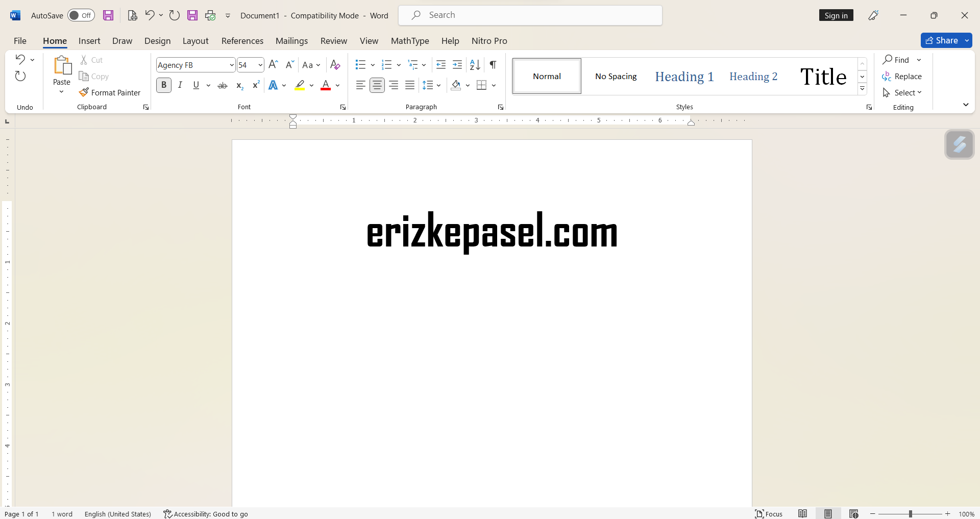Image resolution: width=980 pixels, height=519 pixels.
Task: Increase the font size
Action: [273, 65]
